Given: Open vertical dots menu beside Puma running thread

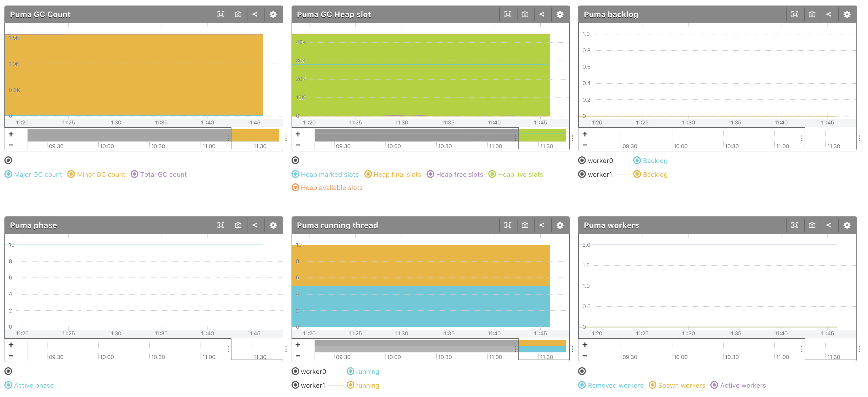Looking at the screenshot, I should pos(573,349).
